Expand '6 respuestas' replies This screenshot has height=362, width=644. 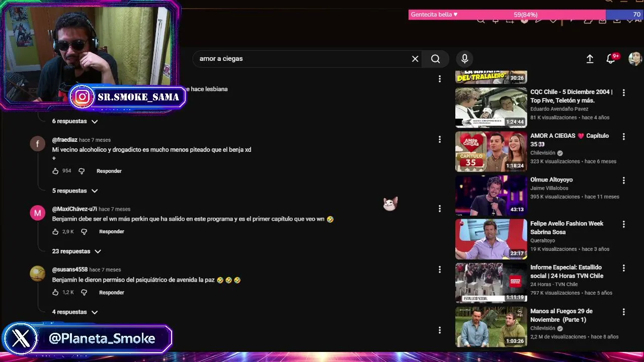[x=75, y=121]
